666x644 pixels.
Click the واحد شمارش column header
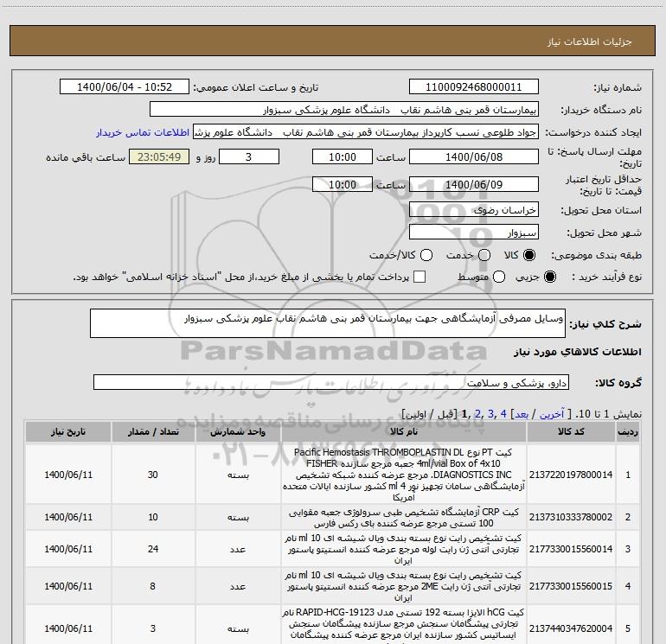tap(238, 431)
